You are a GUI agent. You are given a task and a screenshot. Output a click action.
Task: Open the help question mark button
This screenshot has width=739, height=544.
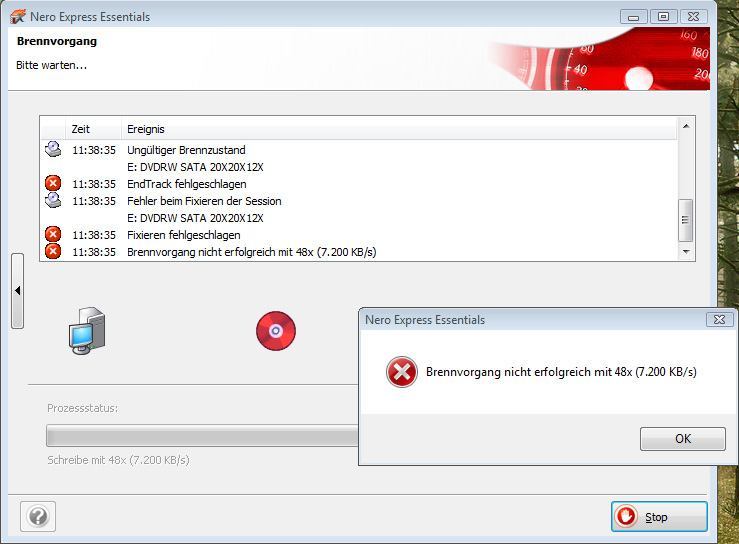coord(38,517)
